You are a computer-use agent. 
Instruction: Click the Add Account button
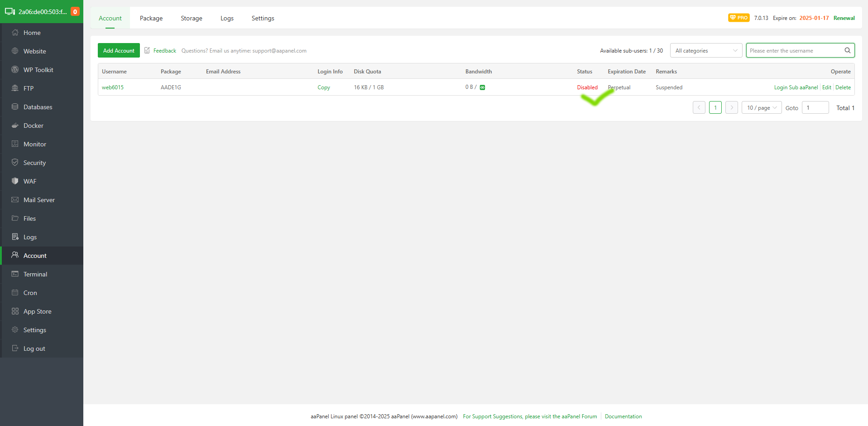coord(119,50)
